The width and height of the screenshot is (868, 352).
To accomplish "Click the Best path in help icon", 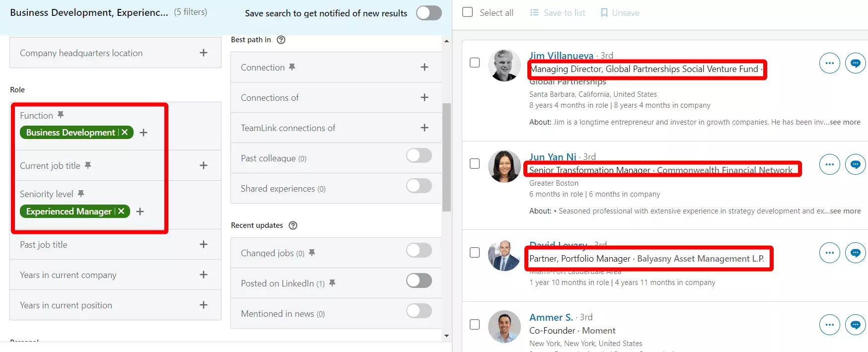I will (x=281, y=40).
